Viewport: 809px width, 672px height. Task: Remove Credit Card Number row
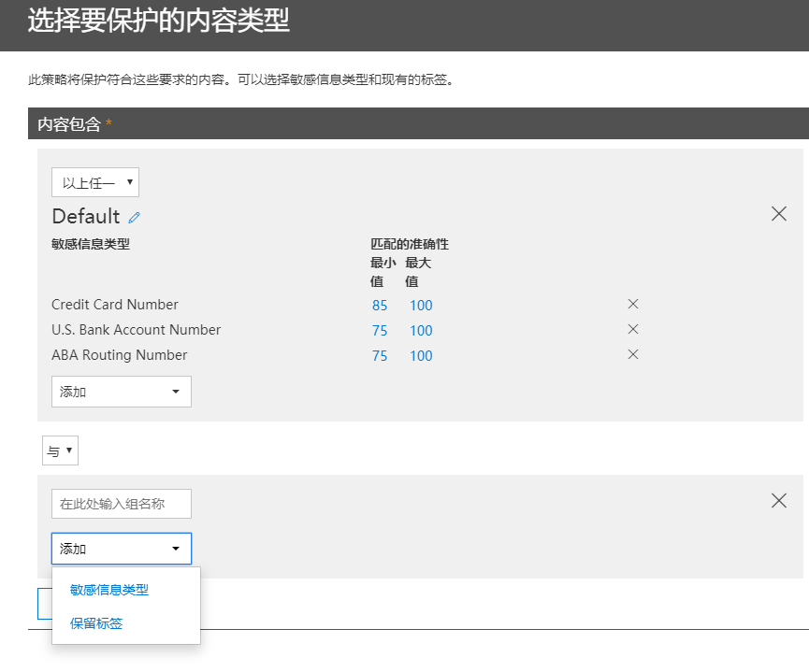click(x=633, y=304)
